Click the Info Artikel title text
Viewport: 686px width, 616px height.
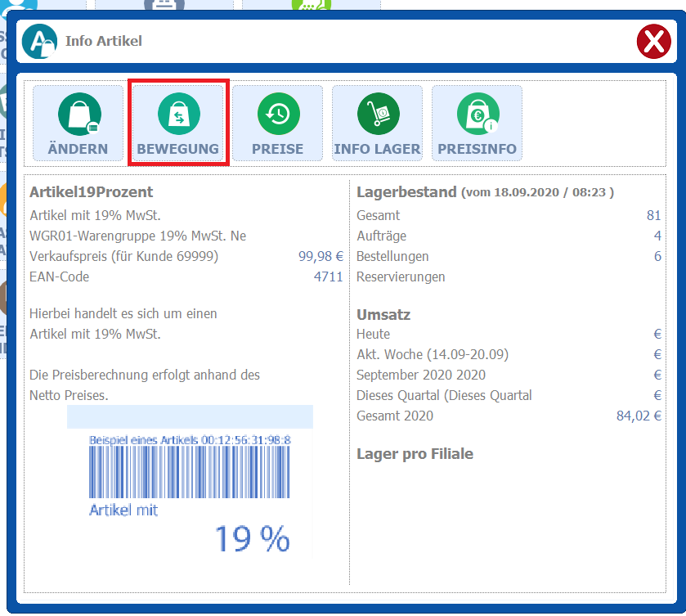point(104,41)
